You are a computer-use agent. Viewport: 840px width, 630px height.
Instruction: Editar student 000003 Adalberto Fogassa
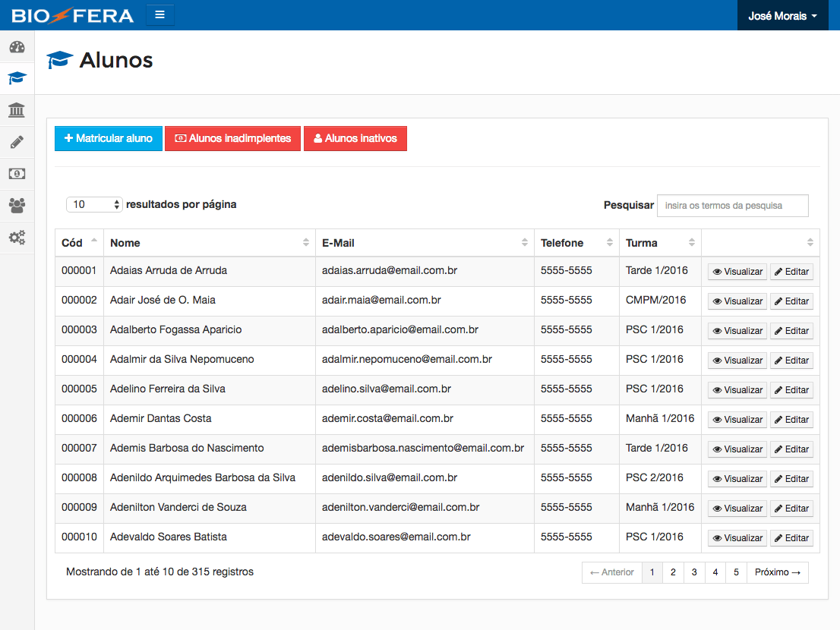791,331
